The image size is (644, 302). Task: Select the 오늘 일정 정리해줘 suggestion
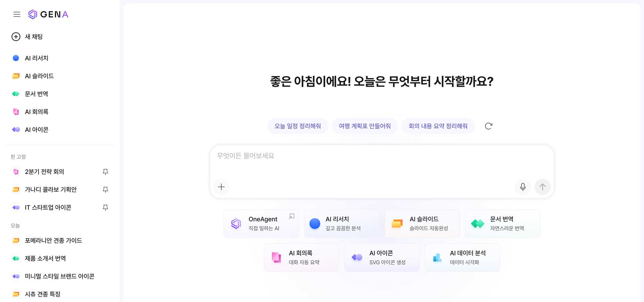pyautogui.click(x=298, y=126)
